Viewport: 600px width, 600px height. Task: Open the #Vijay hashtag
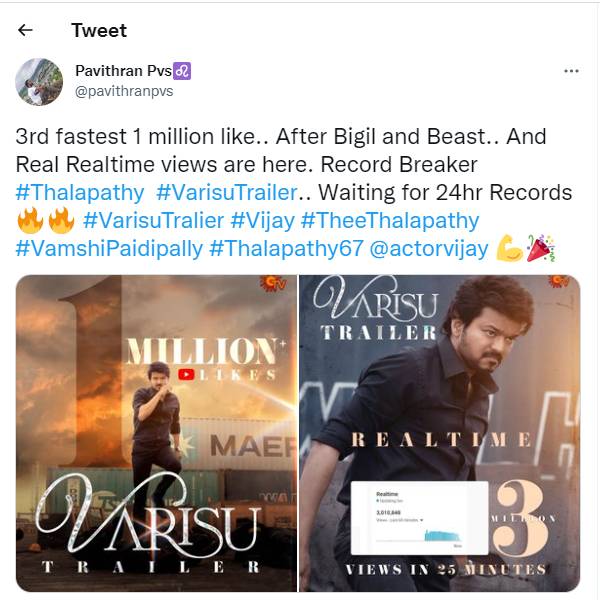pyautogui.click(x=262, y=220)
